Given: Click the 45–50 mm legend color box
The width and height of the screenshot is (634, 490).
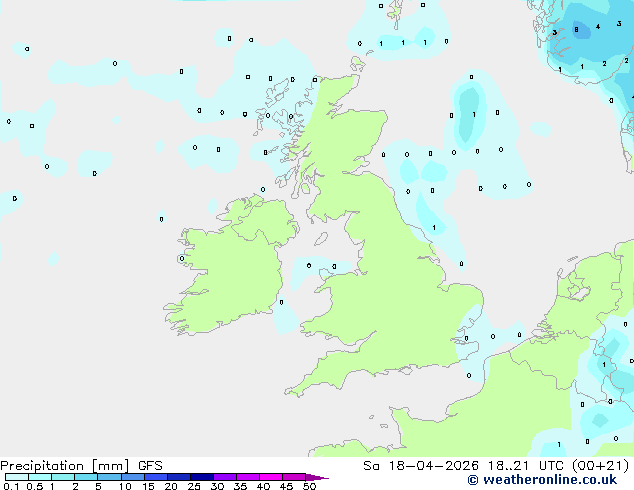Looking at the screenshot, I should pyautogui.click(x=294, y=477).
